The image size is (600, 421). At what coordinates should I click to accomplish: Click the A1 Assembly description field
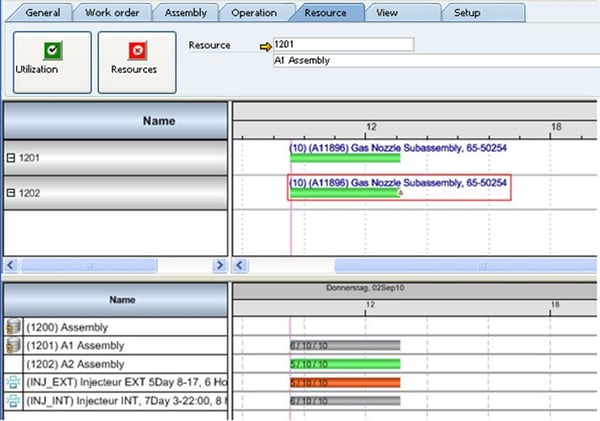[x=436, y=60]
